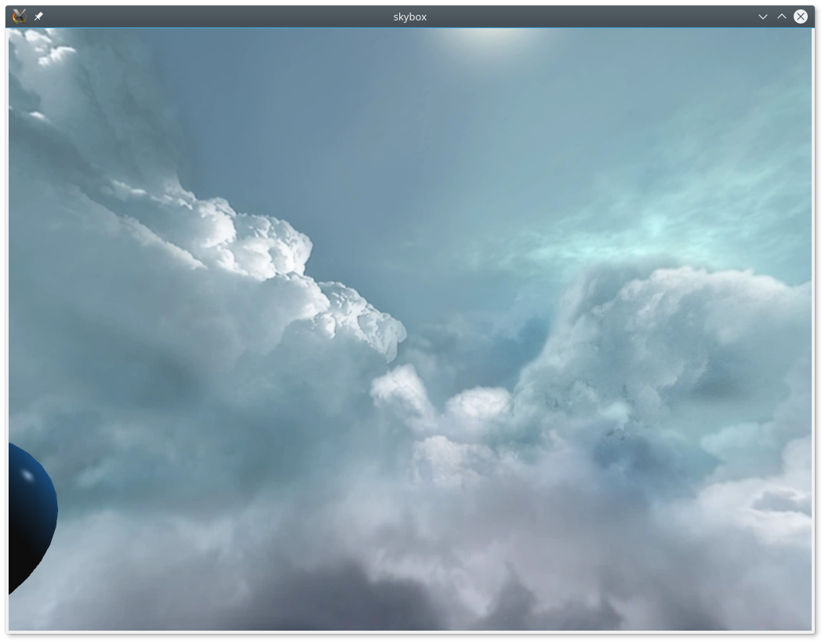The height and width of the screenshot is (644, 825).
Task: Click the dark blue sphere
Action: coord(32,518)
